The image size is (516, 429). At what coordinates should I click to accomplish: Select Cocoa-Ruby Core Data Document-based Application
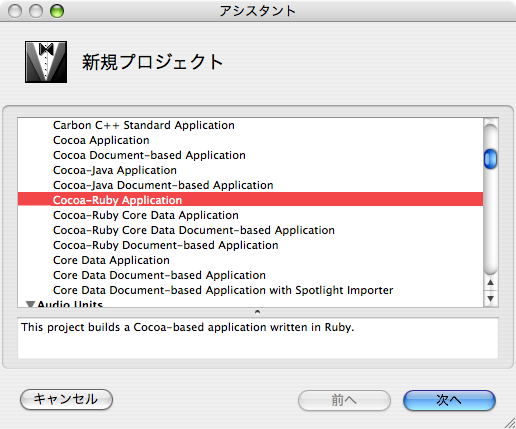[x=194, y=230]
